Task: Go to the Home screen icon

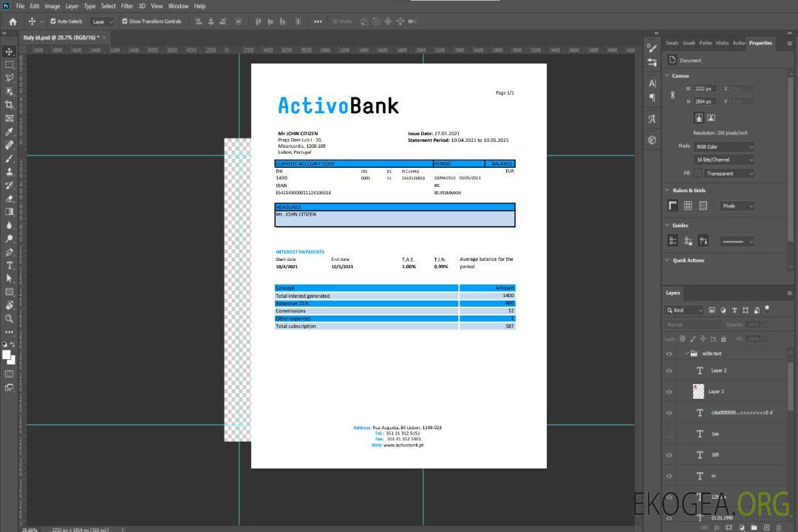Action: tap(13, 21)
